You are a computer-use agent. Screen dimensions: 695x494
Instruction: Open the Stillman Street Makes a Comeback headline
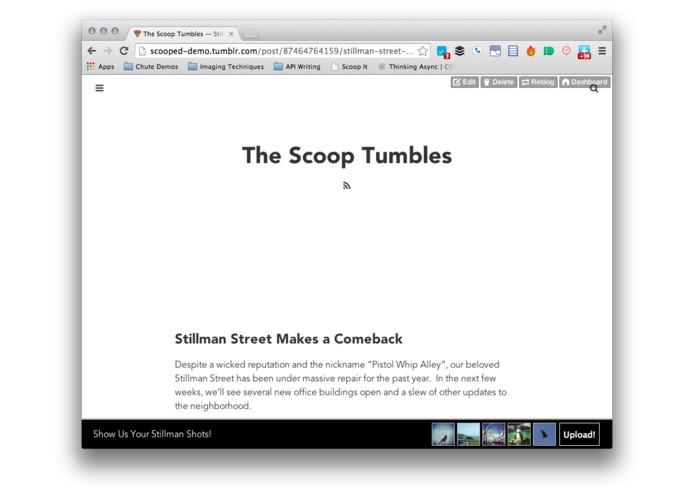point(289,339)
